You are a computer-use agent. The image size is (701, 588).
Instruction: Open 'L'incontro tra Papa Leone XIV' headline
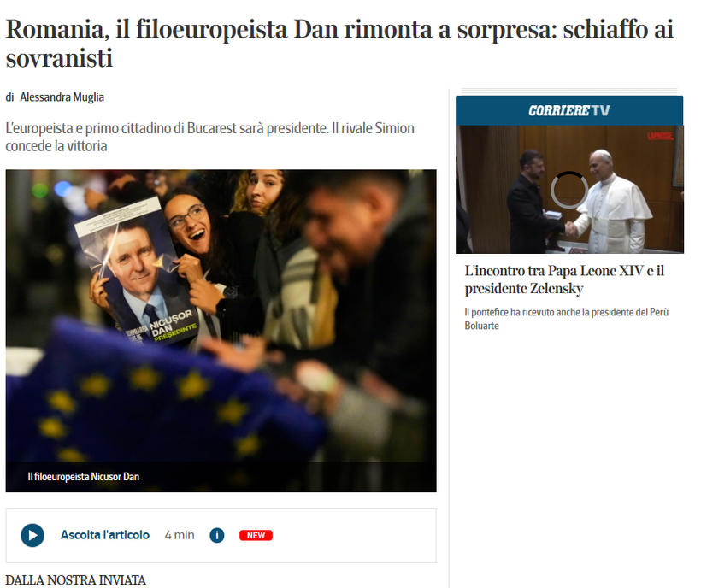[x=564, y=279]
